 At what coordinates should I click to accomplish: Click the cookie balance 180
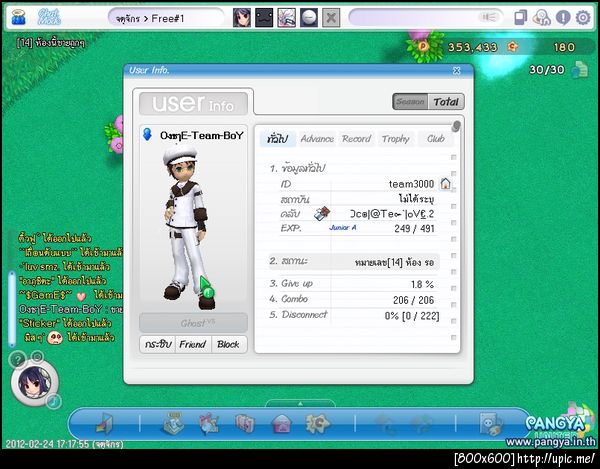pos(564,47)
